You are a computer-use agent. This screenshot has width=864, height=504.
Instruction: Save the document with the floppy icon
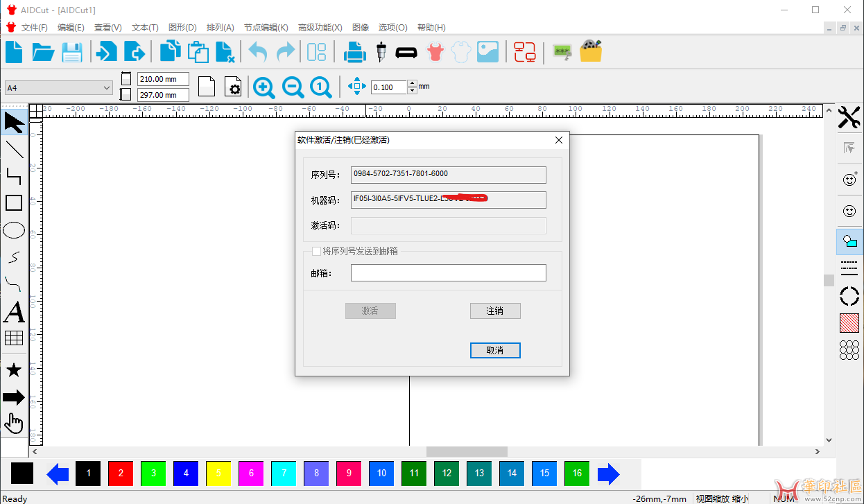72,52
